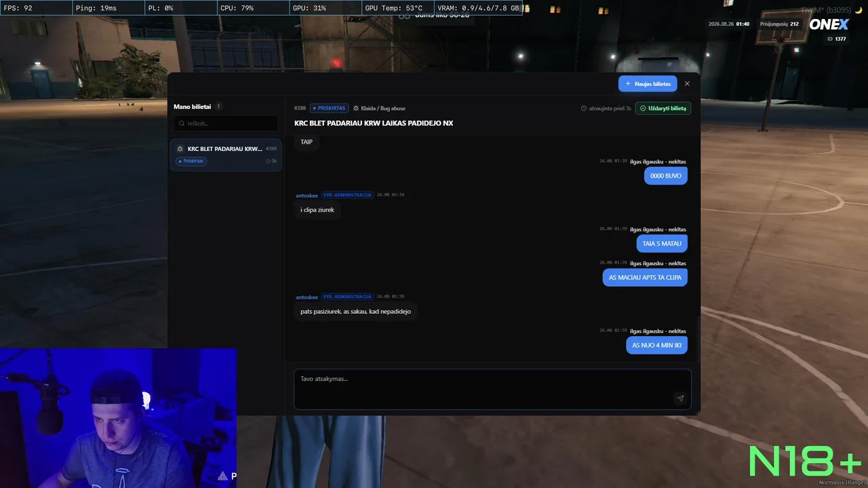
Task: Click the 'Priskirtas' status badge in ticket header
Action: click(x=330, y=108)
